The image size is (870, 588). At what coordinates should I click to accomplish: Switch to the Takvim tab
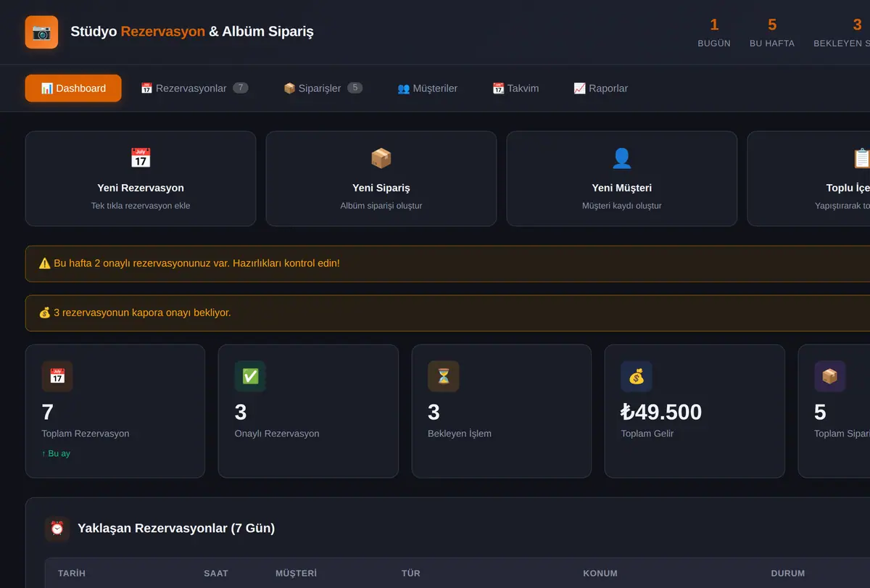(515, 88)
